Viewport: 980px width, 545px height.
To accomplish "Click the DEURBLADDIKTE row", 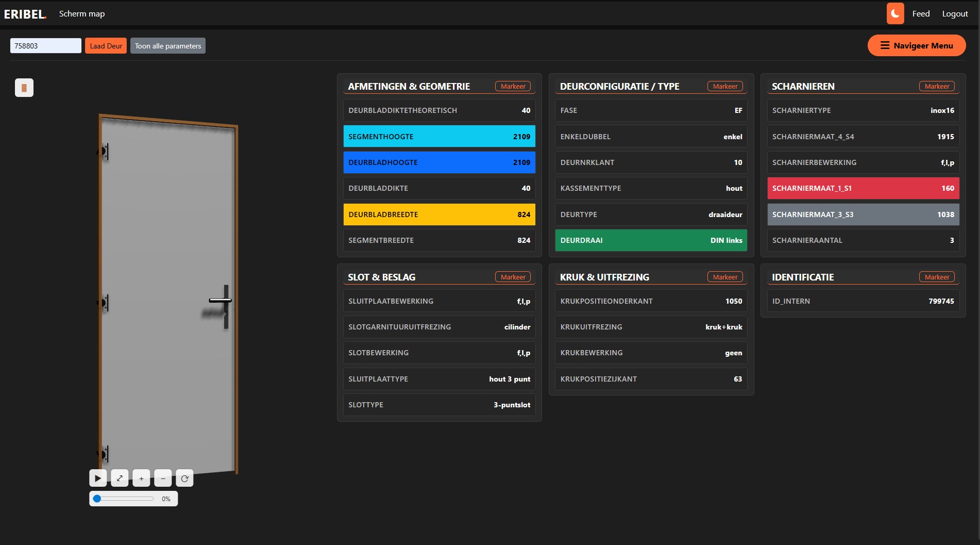I will pyautogui.click(x=440, y=188).
